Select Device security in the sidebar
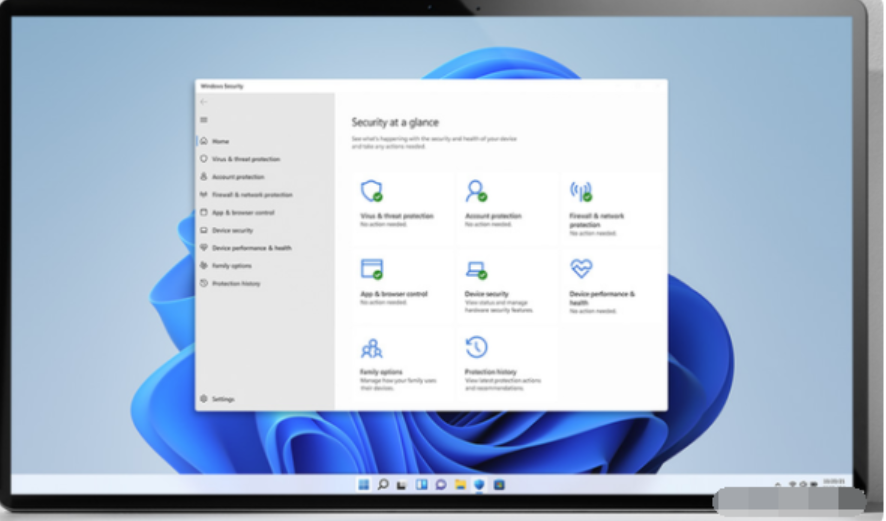This screenshot has height=521, width=886. tap(232, 230)
